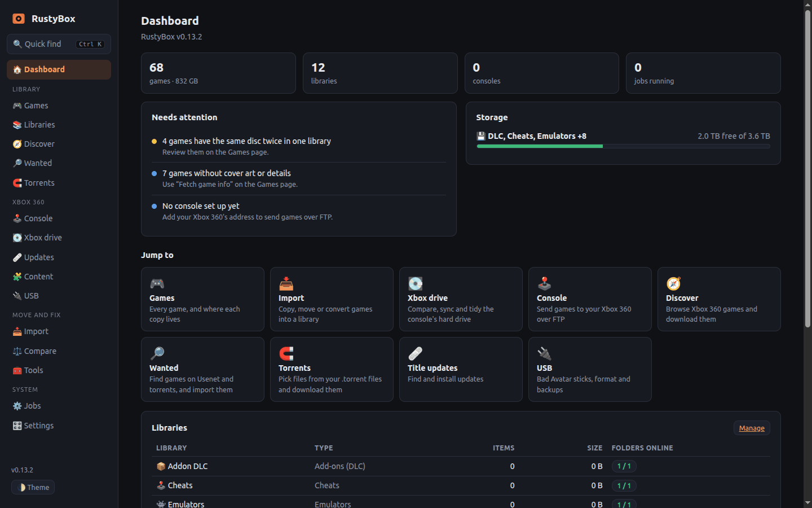Open the Wanted jump-to card

(202, 370)
